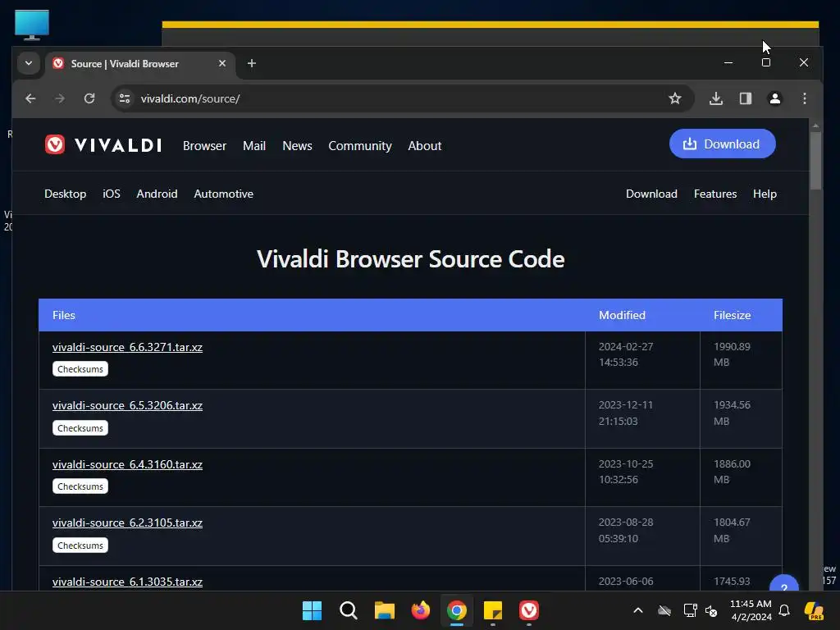Toggle the Chrome side panel icon
This screenshot has height=630, width=840.
coord(746,98)
